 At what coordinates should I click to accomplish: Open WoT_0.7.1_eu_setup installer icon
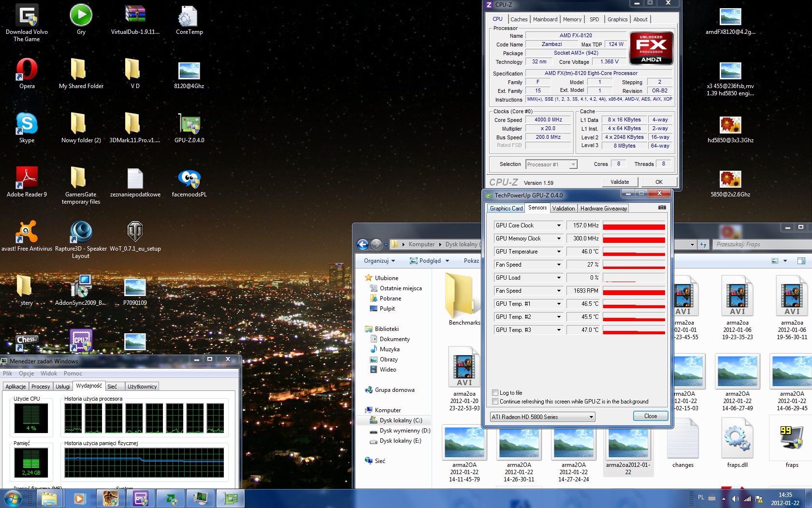coord(135,237)
